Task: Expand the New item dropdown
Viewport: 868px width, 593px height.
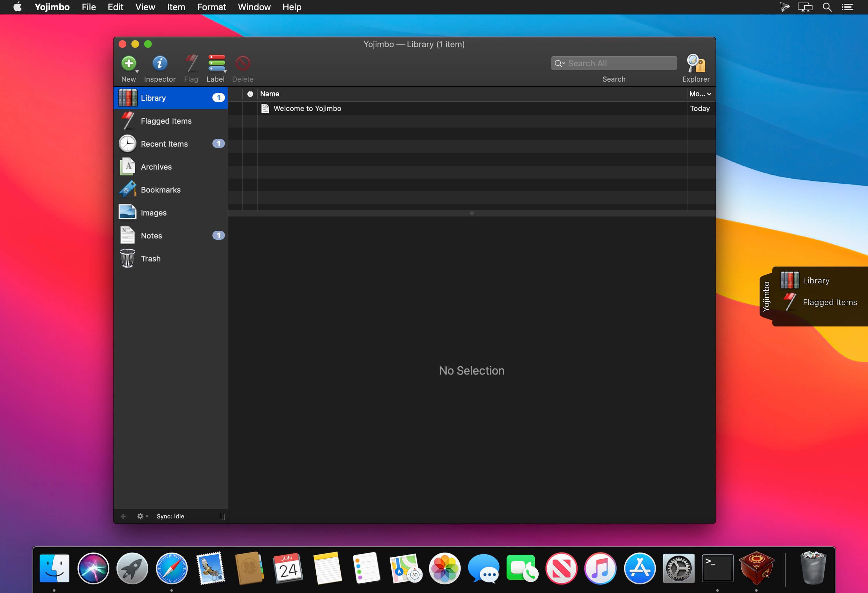Action: pyautogui.click(x=137, y=71)
